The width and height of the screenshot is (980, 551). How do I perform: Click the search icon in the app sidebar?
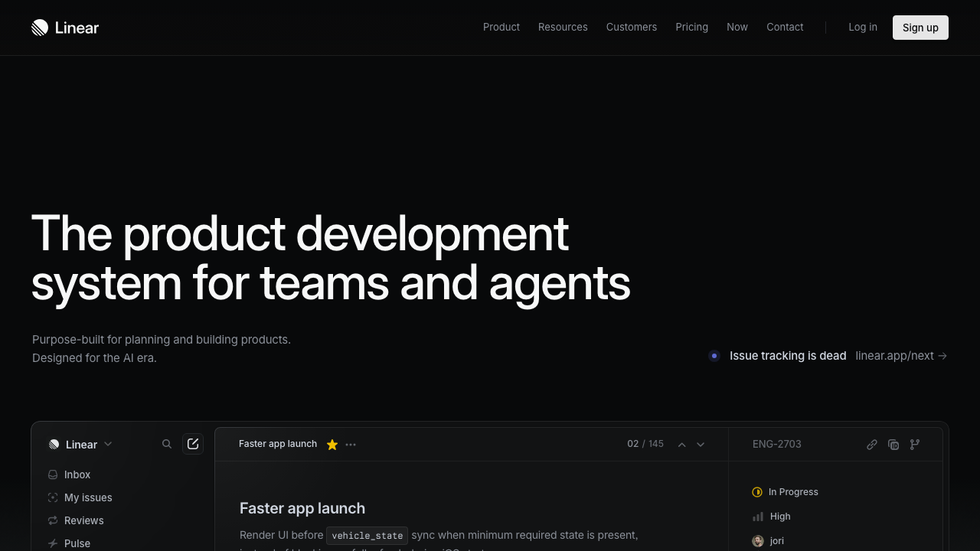(x=167, y=444)
